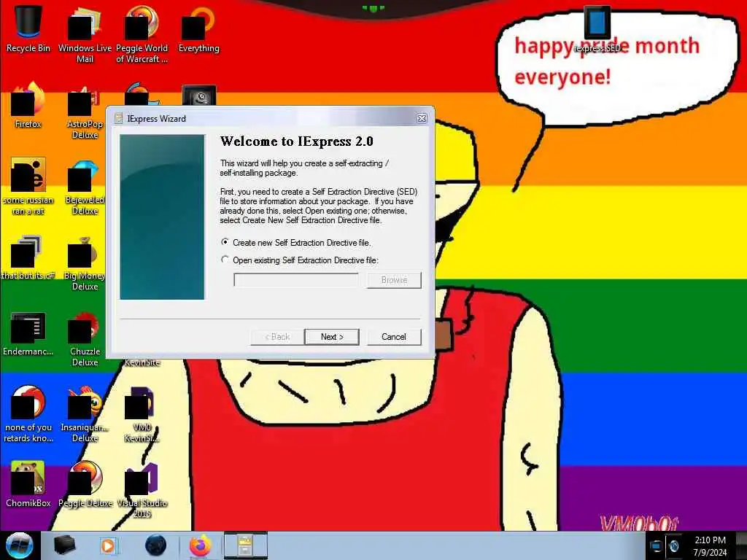Screen dimensions: 747x560
Task: Click the black box taskbar icon
Action: pos(64,545)
